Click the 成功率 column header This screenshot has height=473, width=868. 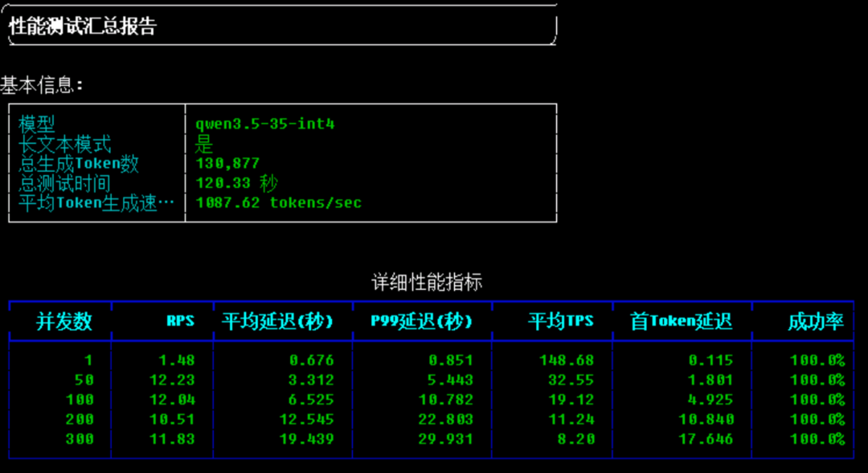tap(816, 321)
